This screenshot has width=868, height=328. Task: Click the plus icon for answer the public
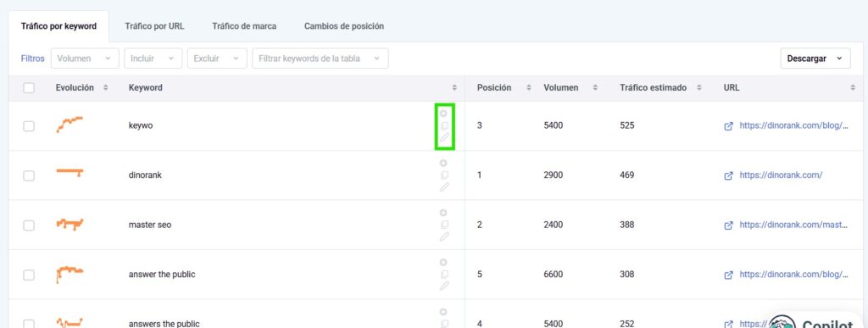[x=443, y=262]
